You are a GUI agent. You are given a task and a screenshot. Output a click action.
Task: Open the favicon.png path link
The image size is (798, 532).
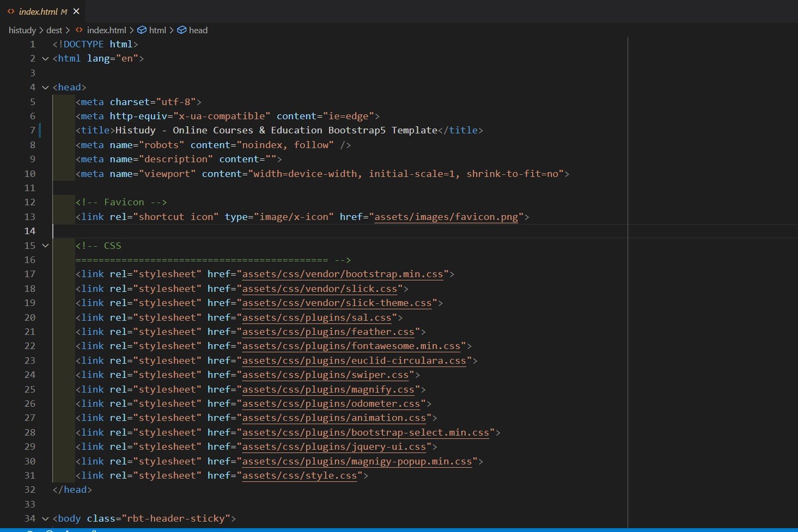tap(446, 217)
